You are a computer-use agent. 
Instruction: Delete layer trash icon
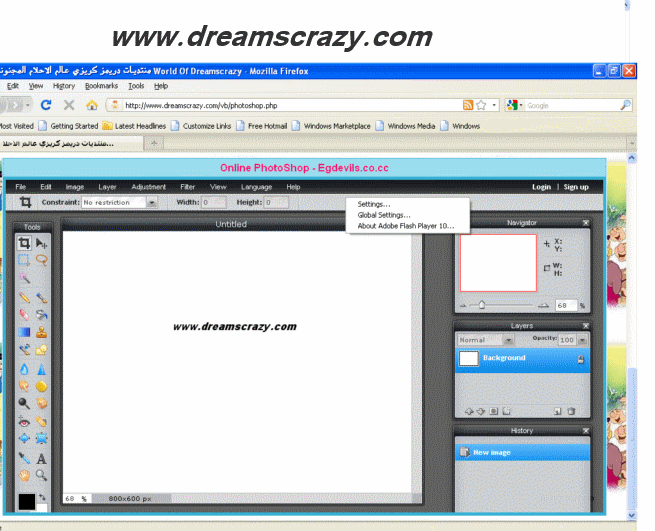point(571,412)
